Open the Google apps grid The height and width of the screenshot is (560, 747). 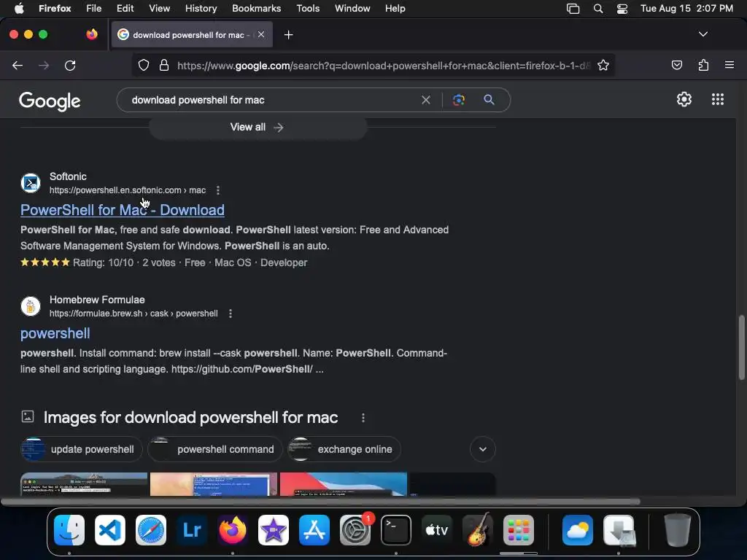coord(718,99)
